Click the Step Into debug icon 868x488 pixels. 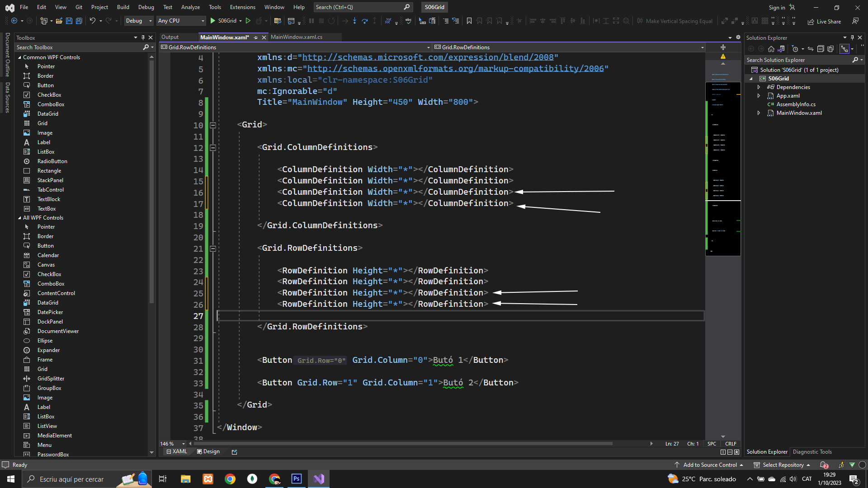[x=354, y=21]
